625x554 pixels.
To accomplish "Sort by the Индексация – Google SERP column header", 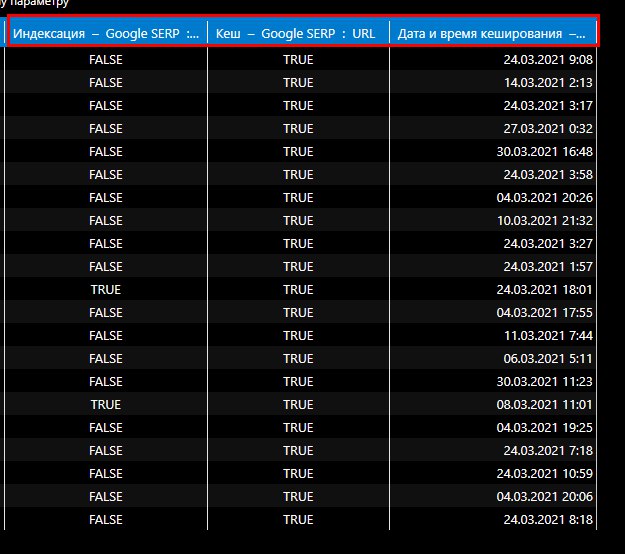I will click(106, 33).
